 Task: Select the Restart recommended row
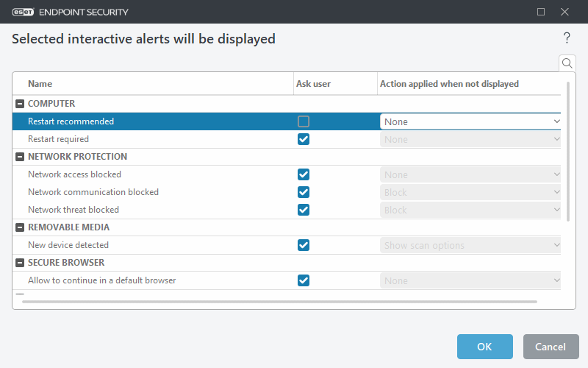(x=287, y=121)
